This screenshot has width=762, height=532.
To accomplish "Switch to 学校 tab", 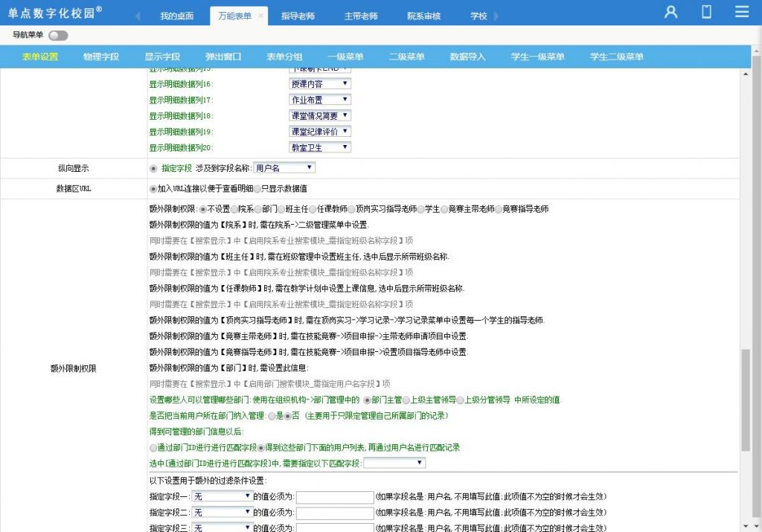I will [478, 16].
